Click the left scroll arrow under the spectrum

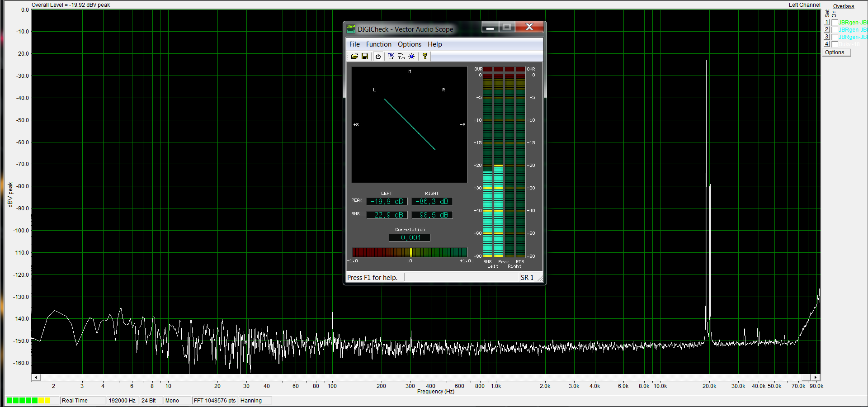(36, 377)
